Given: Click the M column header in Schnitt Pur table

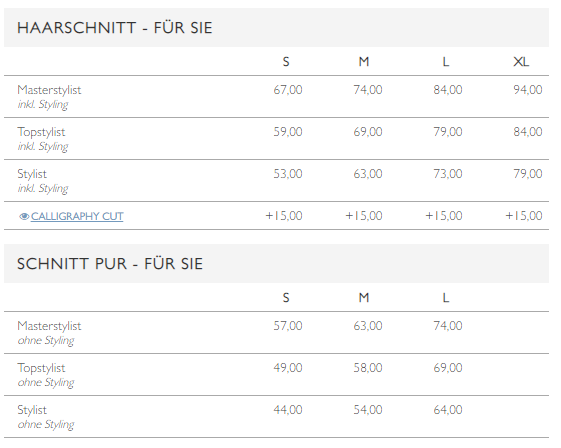Looking at the screenshot, I should (364, 298).
